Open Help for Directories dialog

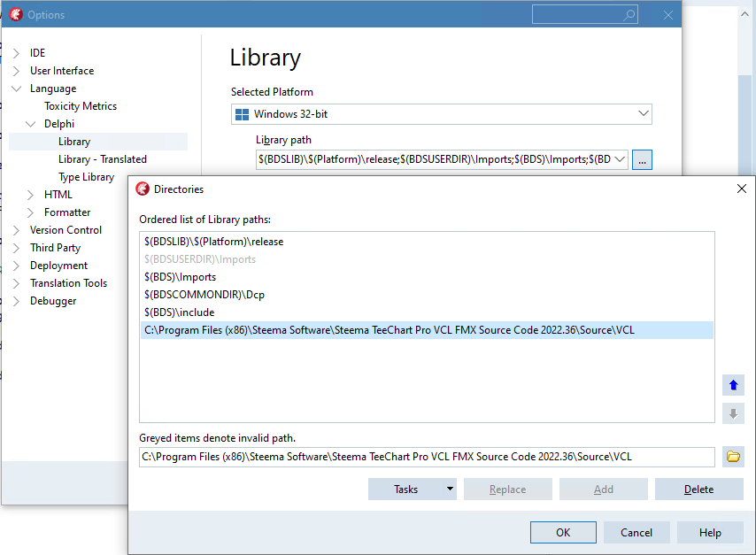point(710,532)
